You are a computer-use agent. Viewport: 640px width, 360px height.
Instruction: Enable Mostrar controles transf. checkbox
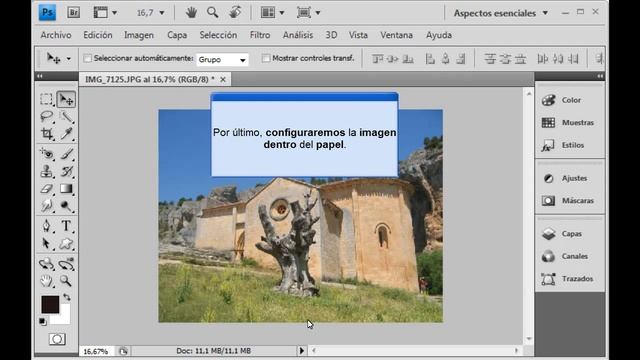[266, 58]
